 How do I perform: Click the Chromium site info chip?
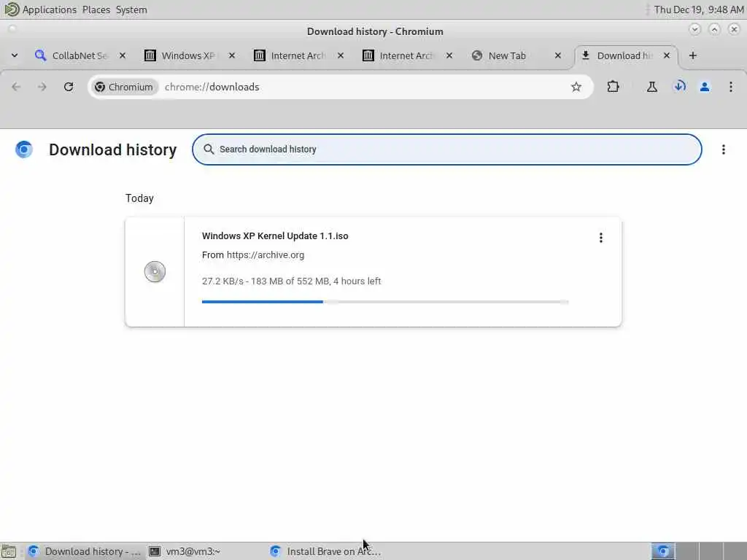(124, 87)
